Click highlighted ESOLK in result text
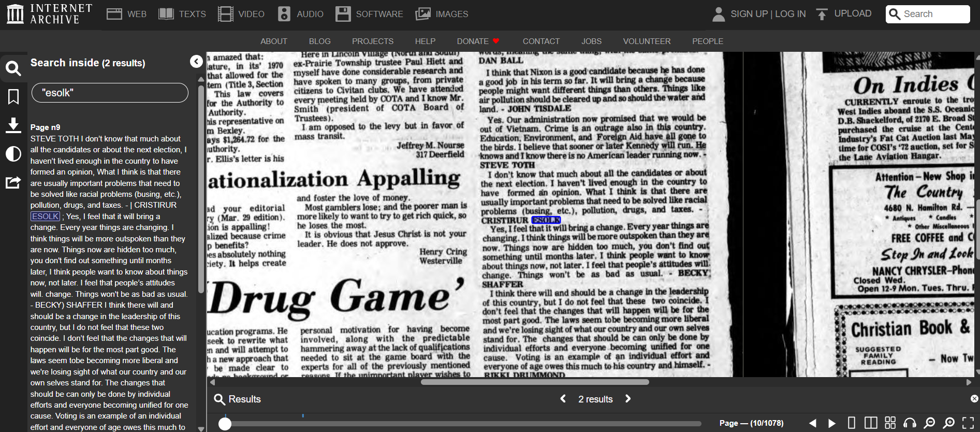 45,217
